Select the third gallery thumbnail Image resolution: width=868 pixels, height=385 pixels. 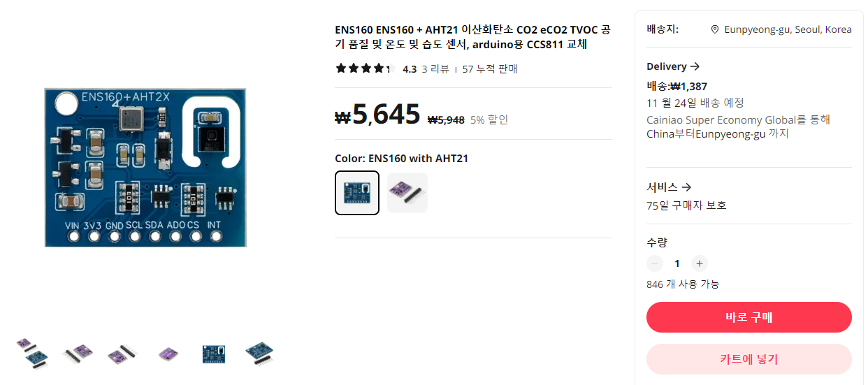point(123,352)
